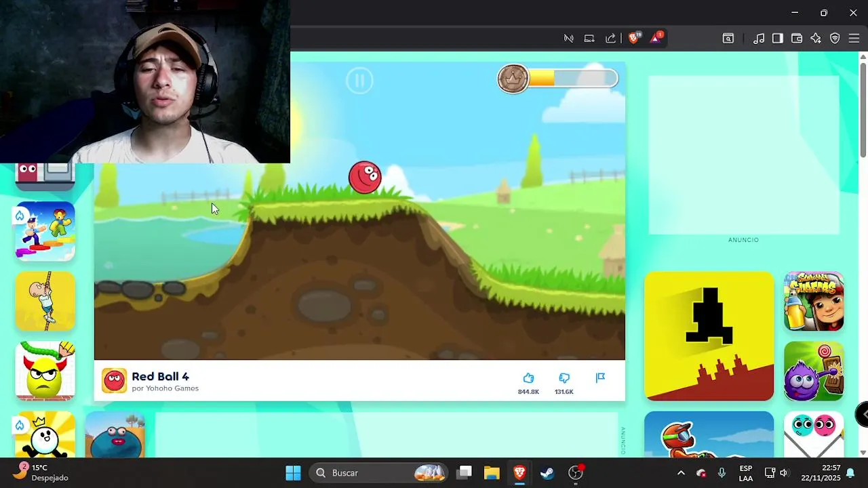Click the share page icon in address bar
The image size is (868, 488).
pos(611,39)
